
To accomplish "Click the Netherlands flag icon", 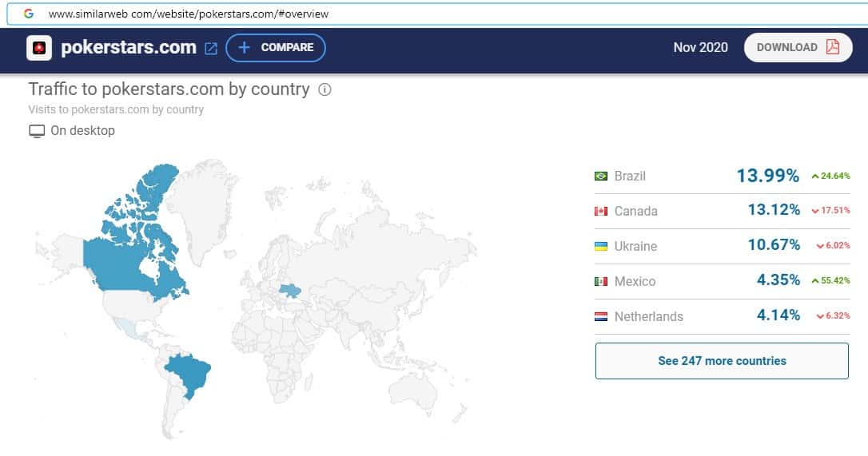I will (600, 316).
